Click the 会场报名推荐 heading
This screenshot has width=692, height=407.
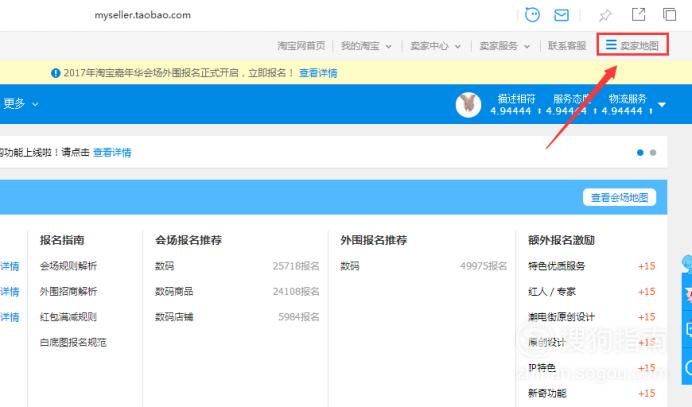[188, 240]
